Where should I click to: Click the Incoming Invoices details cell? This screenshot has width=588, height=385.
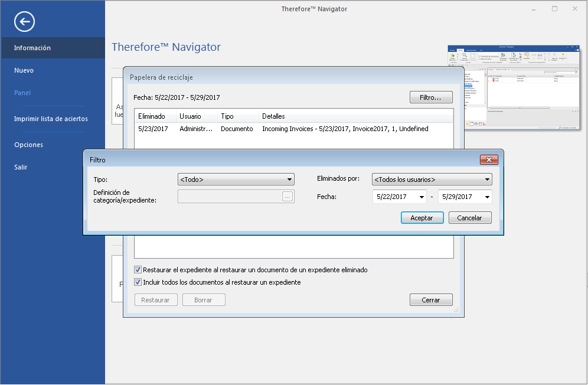coord(345,129)
